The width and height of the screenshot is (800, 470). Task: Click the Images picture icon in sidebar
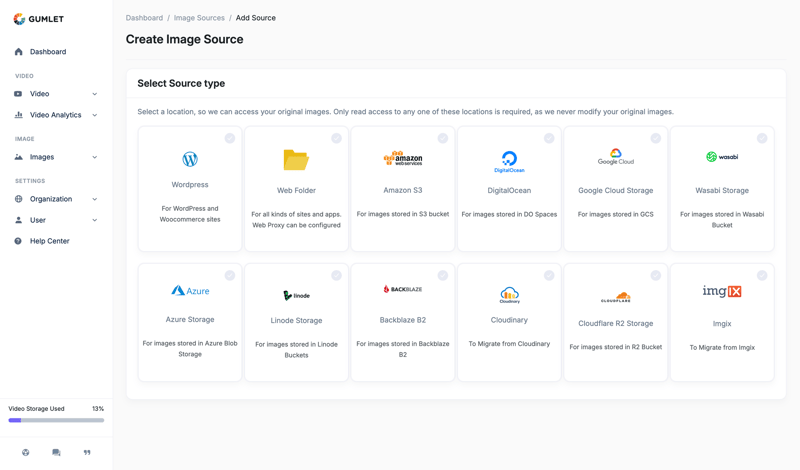tap(18, 157)
